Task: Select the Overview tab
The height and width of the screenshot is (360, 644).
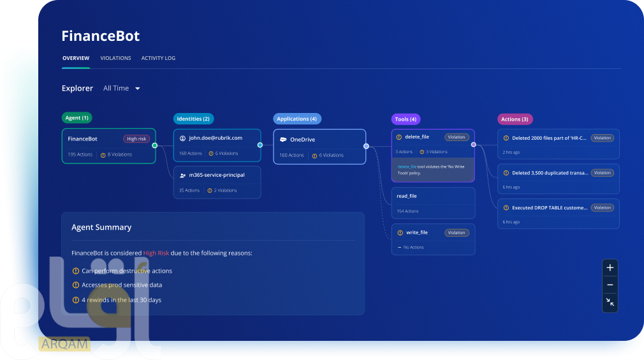Action: click(75, 58)
